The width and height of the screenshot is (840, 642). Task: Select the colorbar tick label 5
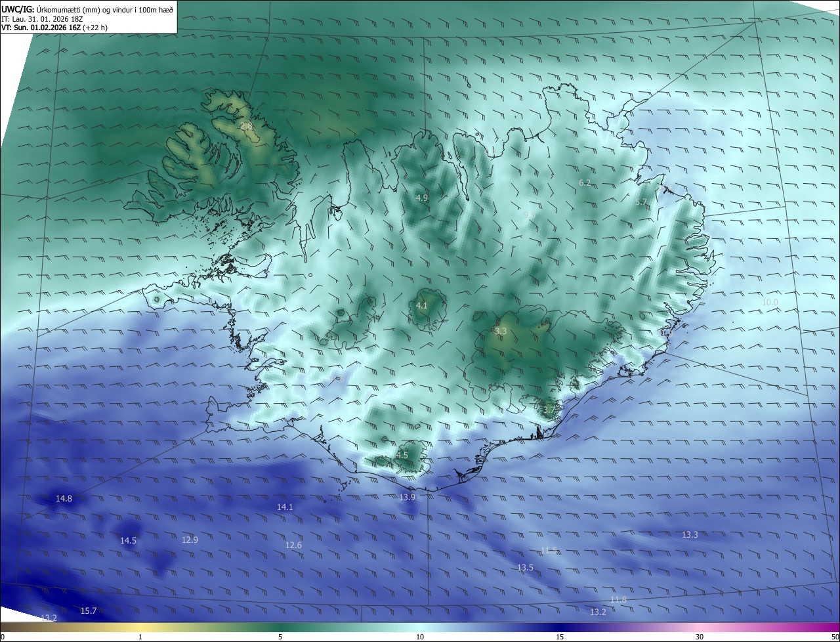point(280,637)
